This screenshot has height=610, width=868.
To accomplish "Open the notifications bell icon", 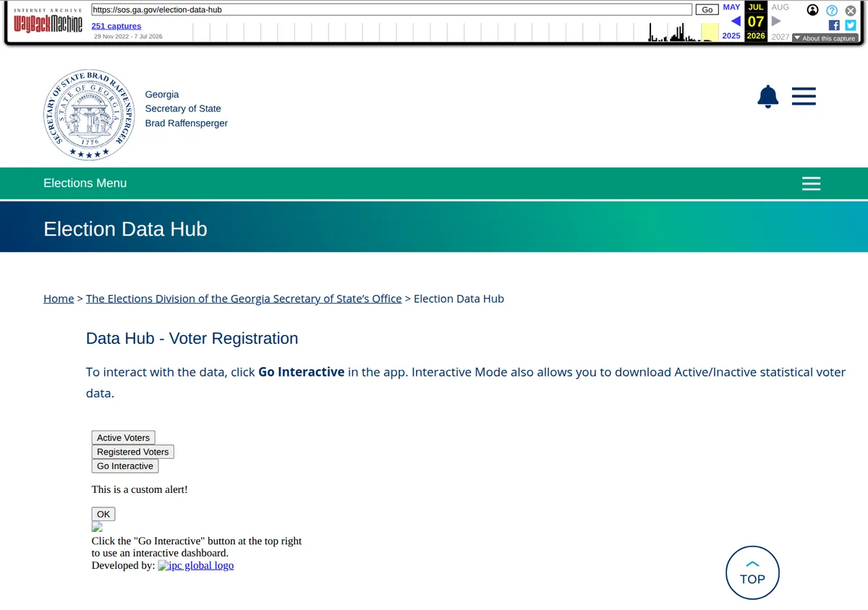I will tap(767, 97).
